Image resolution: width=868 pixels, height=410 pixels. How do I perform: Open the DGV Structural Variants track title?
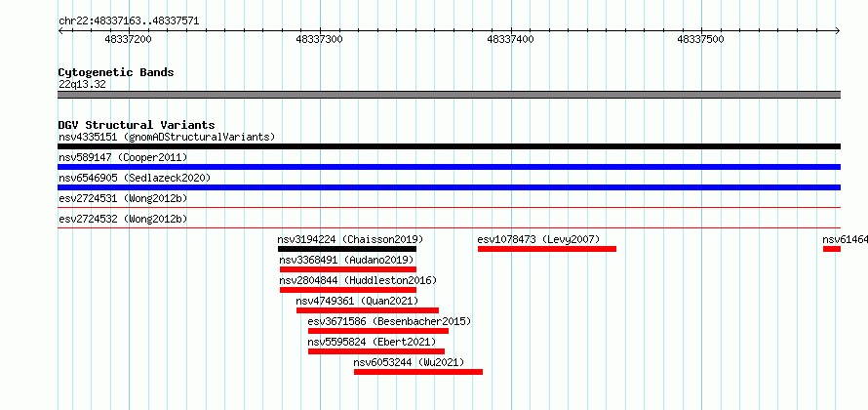tap(137, 125)
